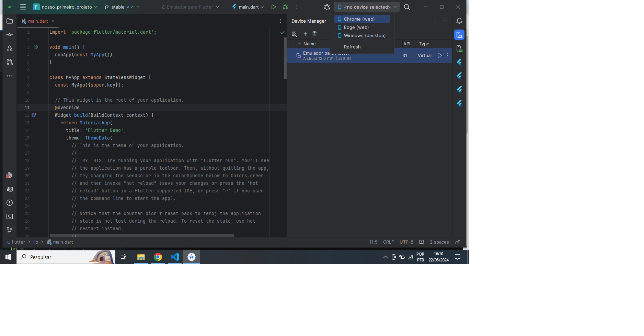Open the Git tool window
Screen dimensions: 644x336
(x=10, y=230)
